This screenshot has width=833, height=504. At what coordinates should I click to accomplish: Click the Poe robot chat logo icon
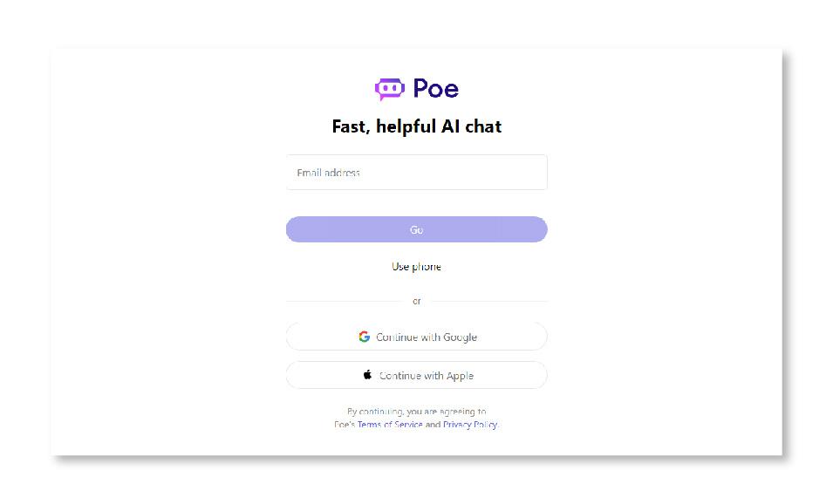tap(389, 88)
